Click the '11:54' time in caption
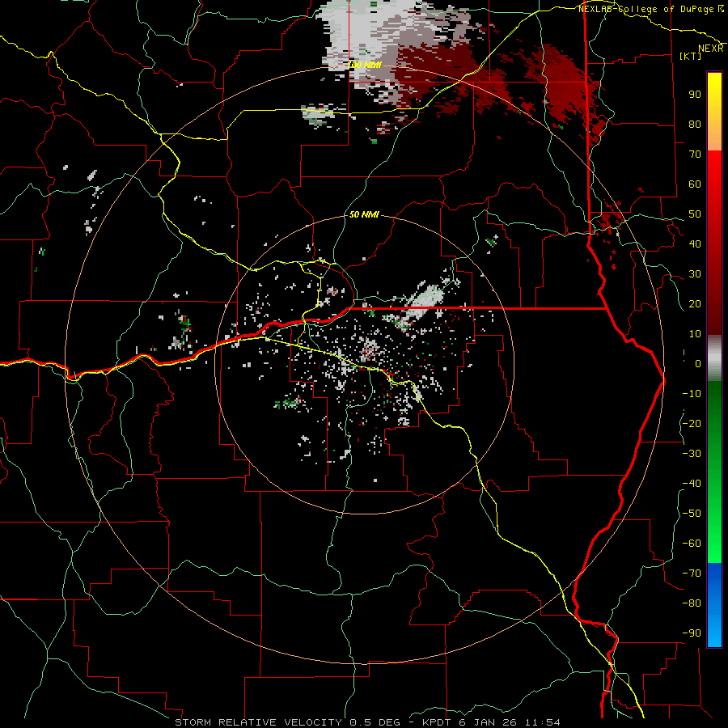The height and width of the screenshot is (728, 728). 542,722
